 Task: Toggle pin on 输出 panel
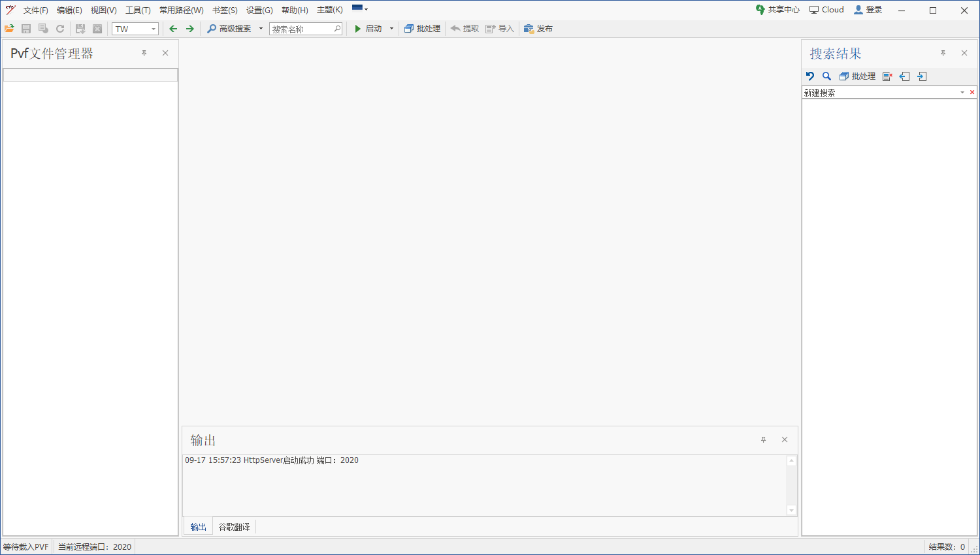(763, 440)
